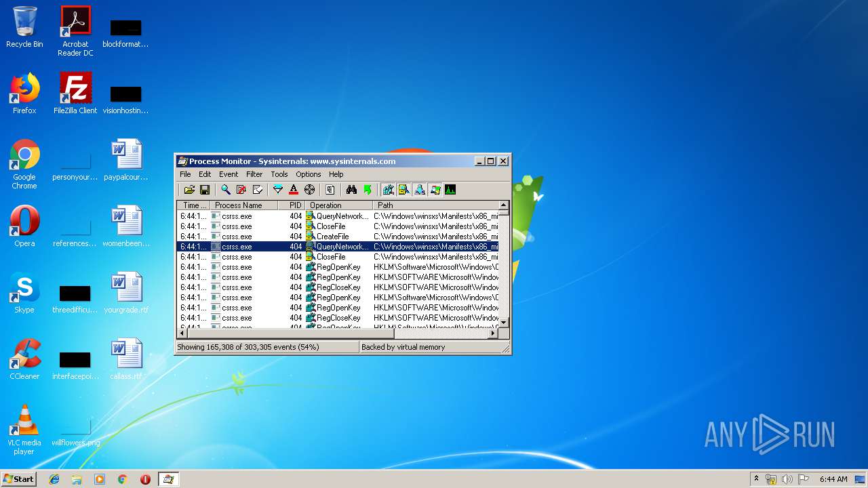
Task: Open the Filter dialog via the funnel icon
Action: click(278, 190)
